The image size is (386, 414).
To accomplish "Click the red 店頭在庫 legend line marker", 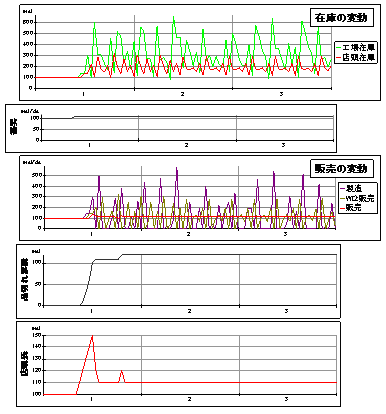I will (339, 58).
